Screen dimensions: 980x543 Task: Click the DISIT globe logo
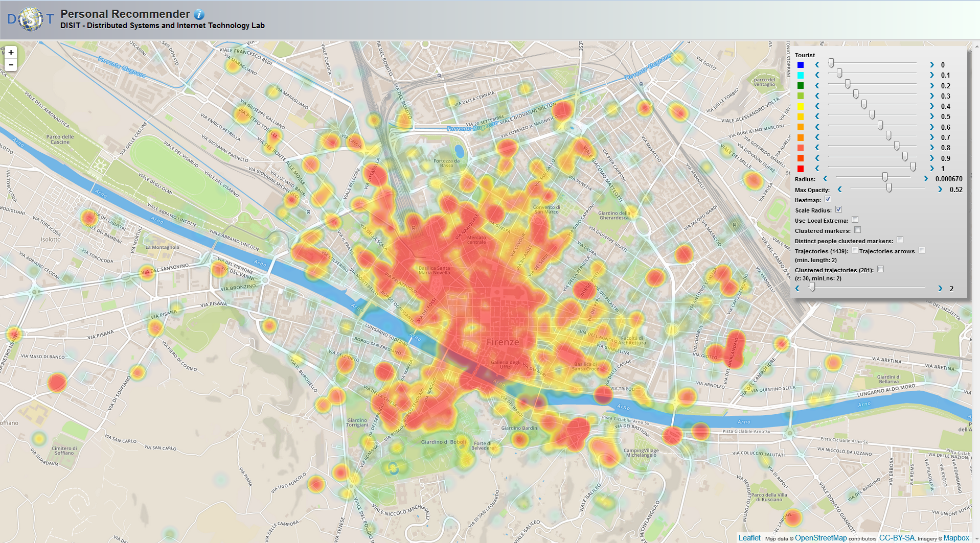31,19
